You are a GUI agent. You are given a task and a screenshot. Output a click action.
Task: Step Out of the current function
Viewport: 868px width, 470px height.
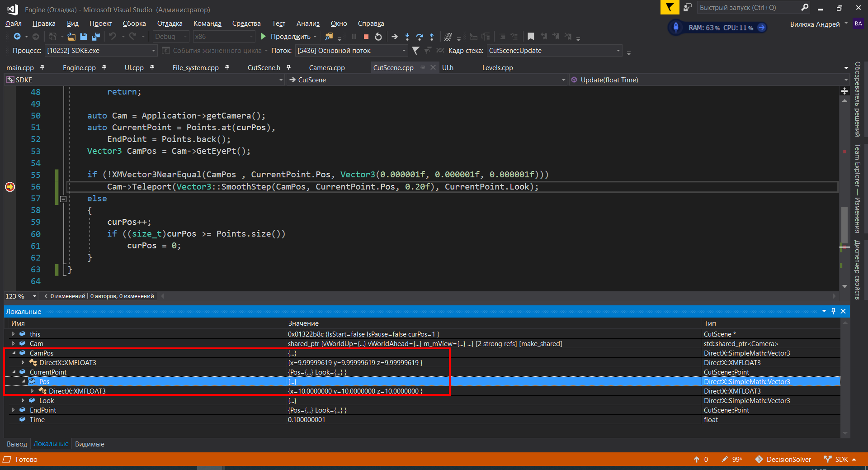(x=432, y=37)
